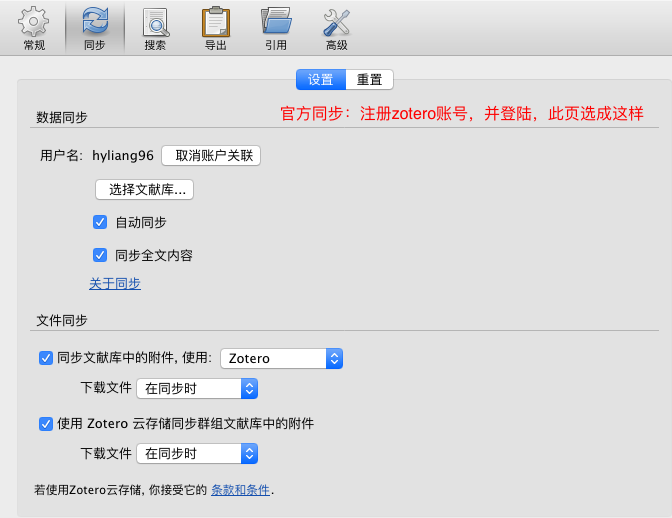Expand the second 下载文件 dropdown for group libraries

(x=197, y=453)
